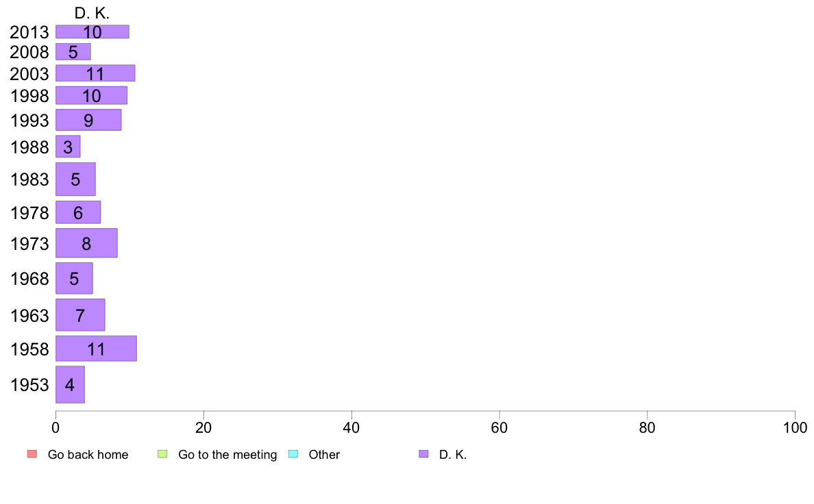Image resolution: width=814 pixels, height=504 pixels.
Task: Click the 1988 bar labeled 3
Action: click(x=68, y=147)
